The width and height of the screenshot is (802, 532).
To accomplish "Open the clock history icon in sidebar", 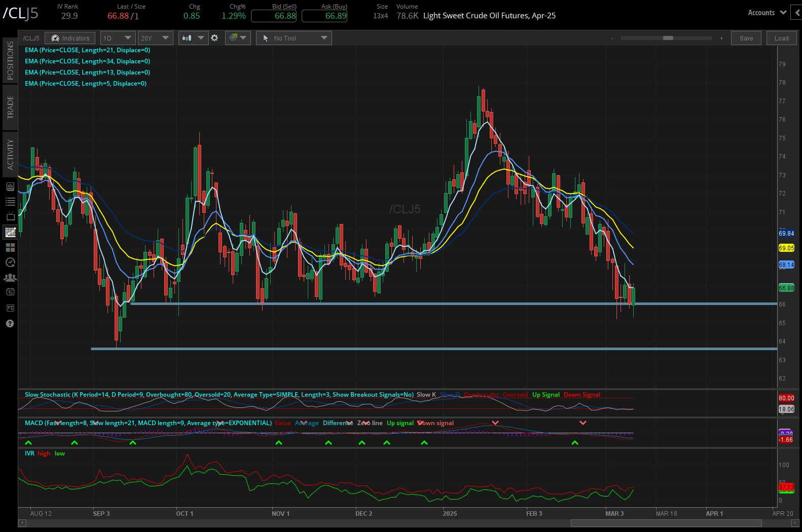I will coord(10,262).
